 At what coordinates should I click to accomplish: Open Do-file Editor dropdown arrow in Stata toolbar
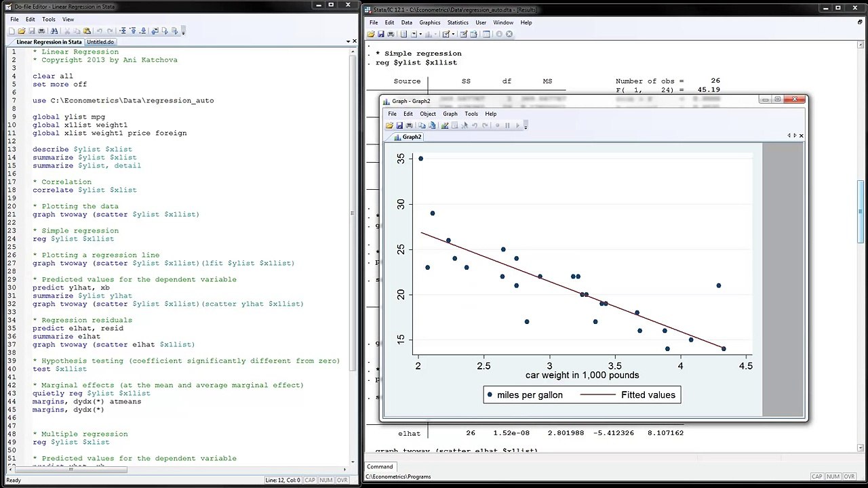pos(453,34)
